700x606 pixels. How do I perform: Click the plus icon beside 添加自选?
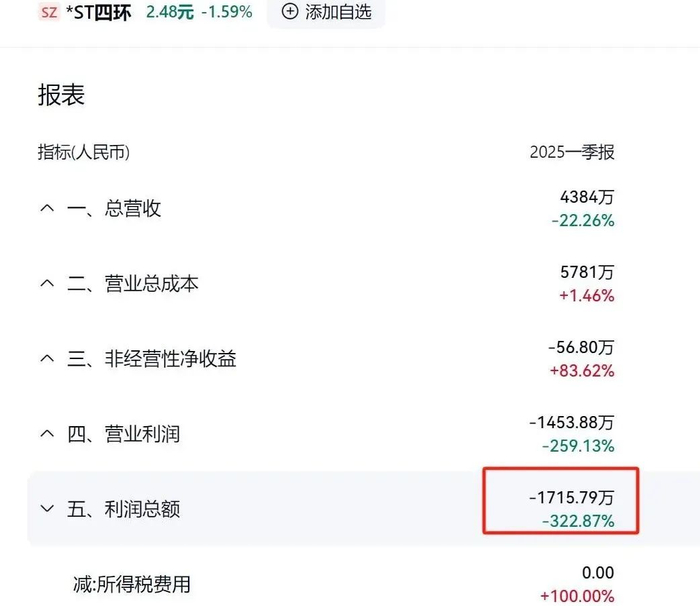click(290, 12)
